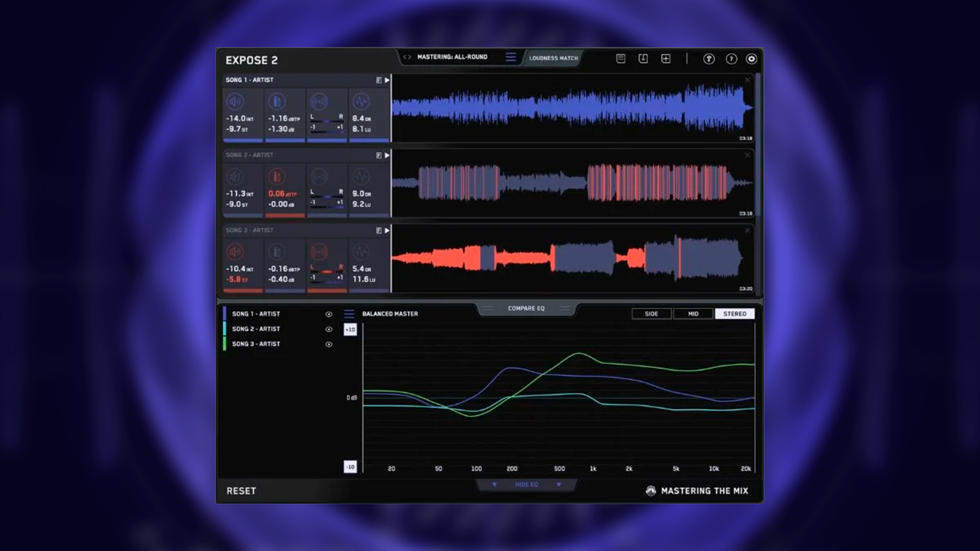980x551 pixels.
Task: Click the Compare EQ header tab
Action: (x=527, y=309)
